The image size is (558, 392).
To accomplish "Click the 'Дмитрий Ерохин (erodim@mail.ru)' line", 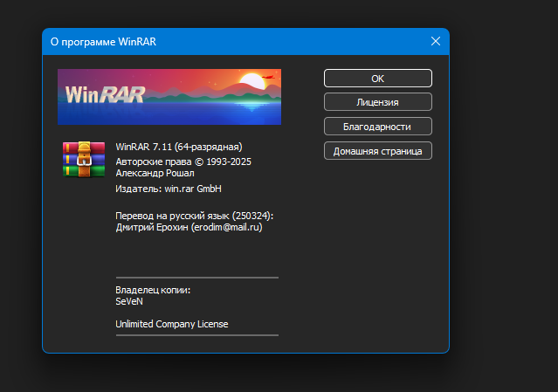I will point(189,227).
